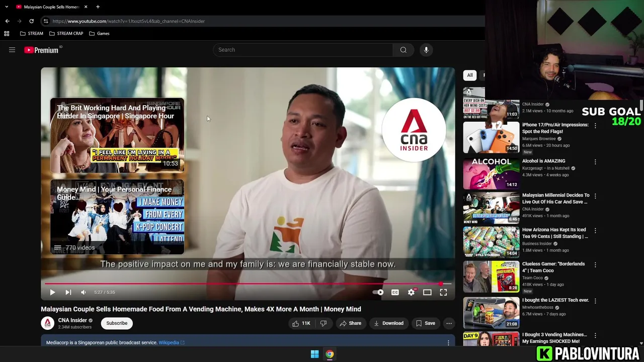This screenshot has width=644, height=362.
Task: Select the All filter chip
Action: [x=470, y=75]
